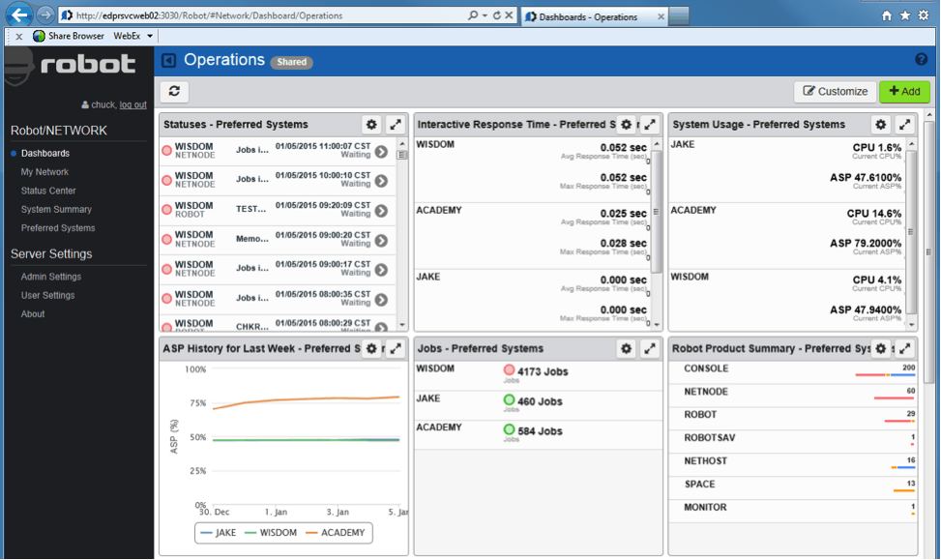Open gear of Robot Product Summary panel
941x560 pixels.
880,348
